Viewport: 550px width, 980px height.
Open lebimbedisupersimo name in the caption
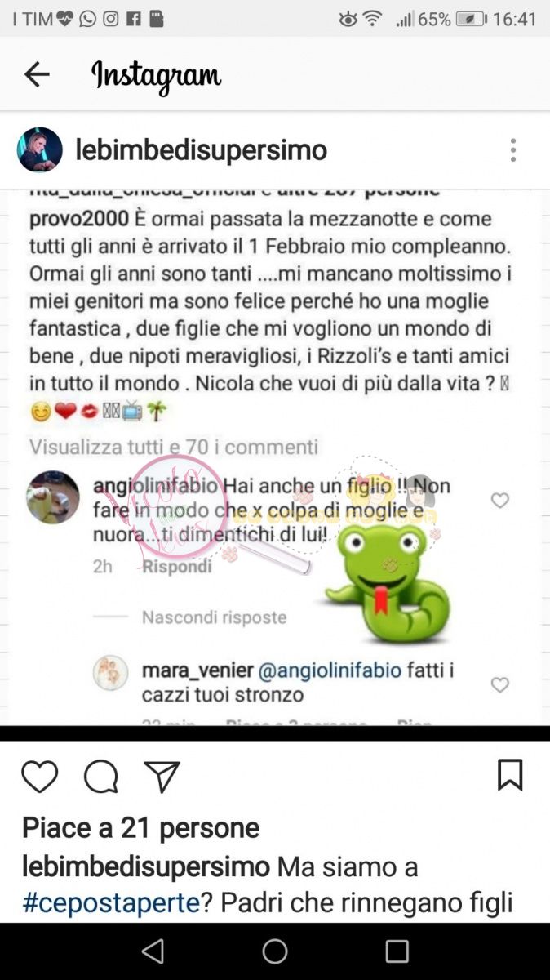[x=146, y=866]
